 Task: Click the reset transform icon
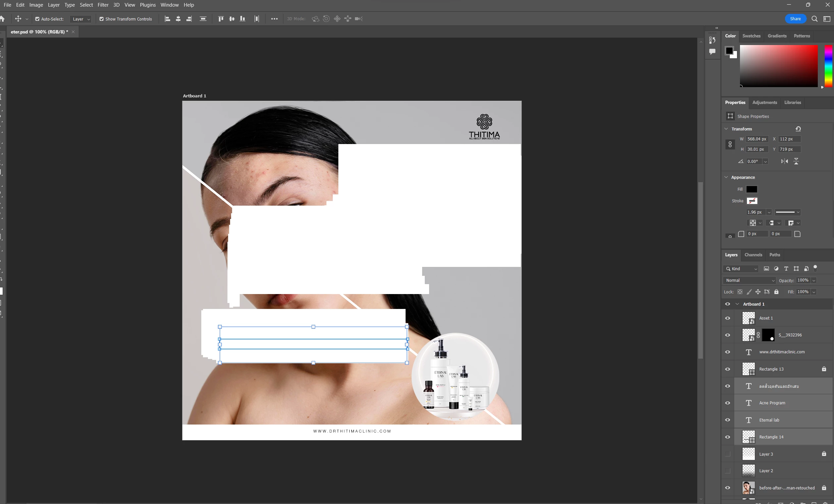(x=798, y=129)
